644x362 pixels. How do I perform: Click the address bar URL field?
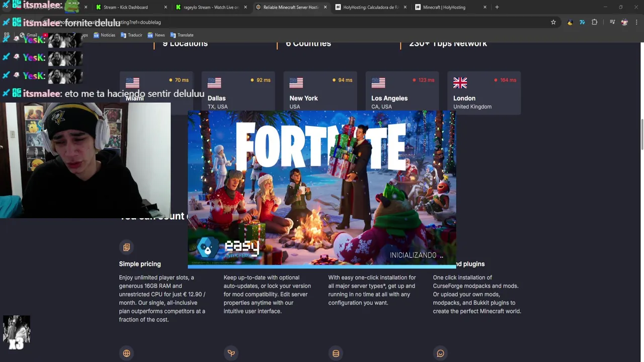pyautogui.click(x=302, y=22)
